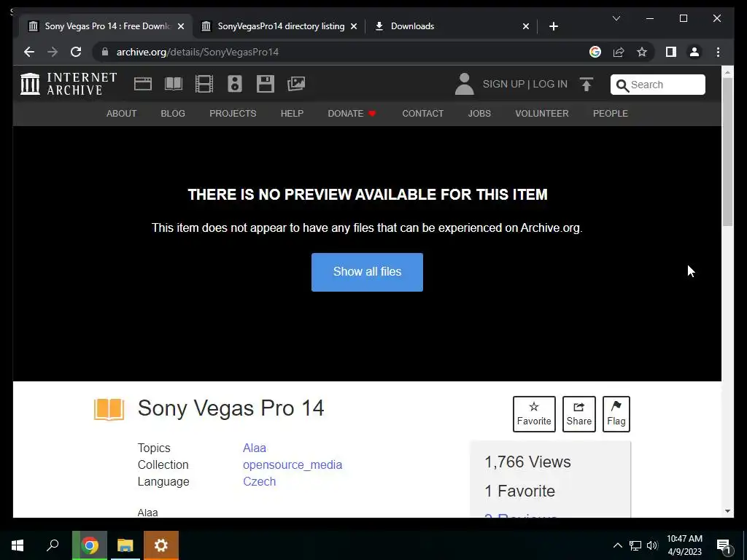Open the network status tray icon
Screen dimensions: 747x560
click(x=635, y=545)
